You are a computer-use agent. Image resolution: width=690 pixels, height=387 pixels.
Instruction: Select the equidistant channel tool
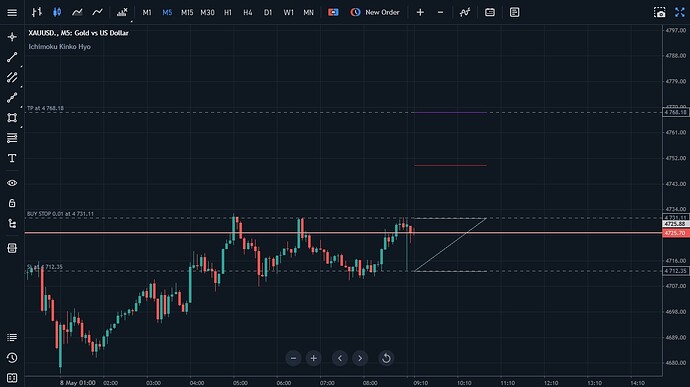point(12,77)
